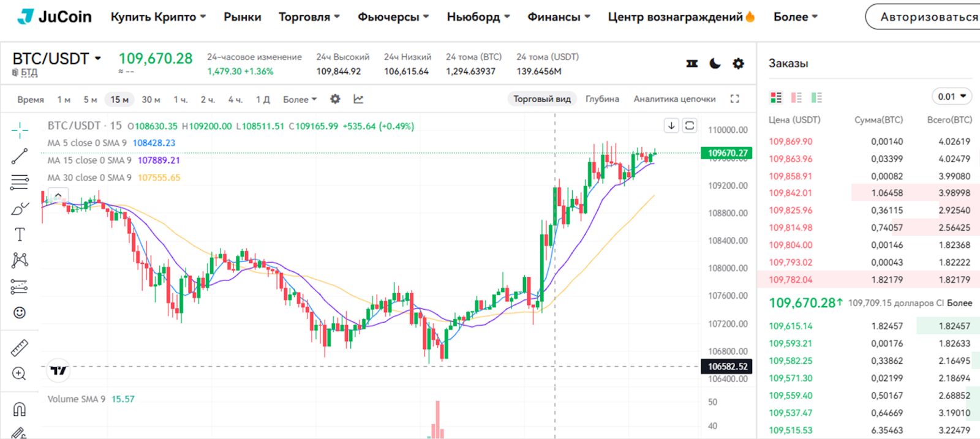Select the 4 ч. timeframe
980x439 pixels.
(235, 99)
